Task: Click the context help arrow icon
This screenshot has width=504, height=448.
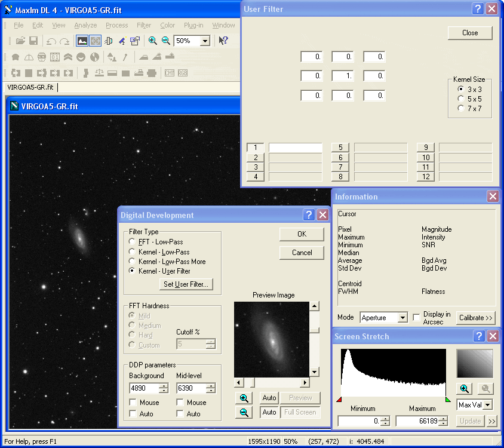Action: (x=223, y=41)
